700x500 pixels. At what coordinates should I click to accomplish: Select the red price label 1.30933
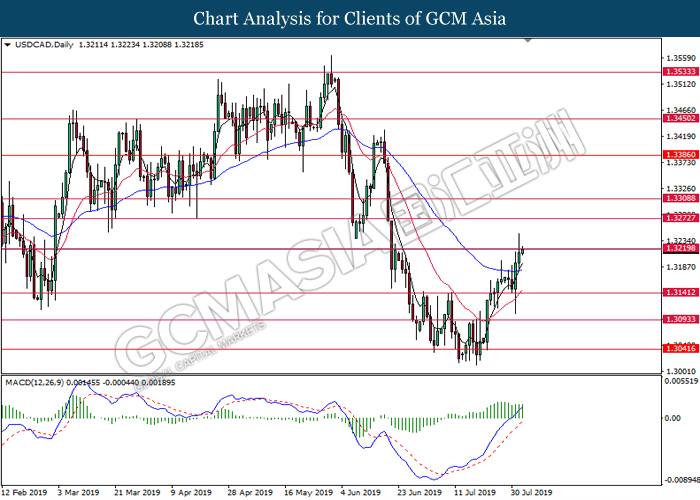coord(681,319)
